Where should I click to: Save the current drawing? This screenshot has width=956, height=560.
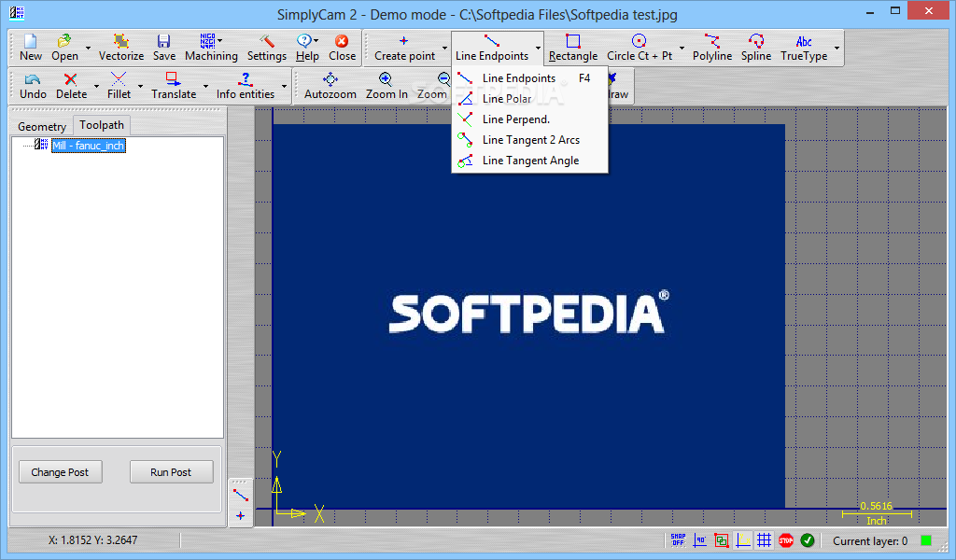[x=164, y=49]
